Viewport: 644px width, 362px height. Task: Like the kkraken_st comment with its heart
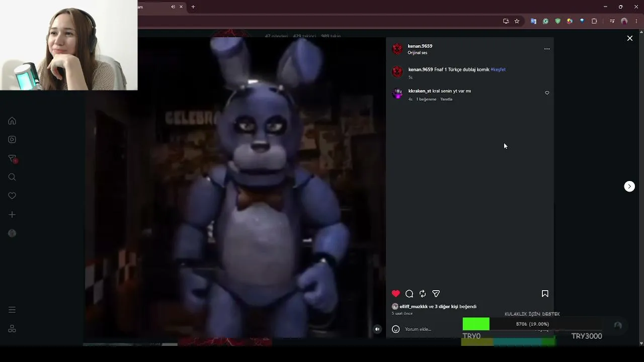pyautogui.click(x=547, y=93)
